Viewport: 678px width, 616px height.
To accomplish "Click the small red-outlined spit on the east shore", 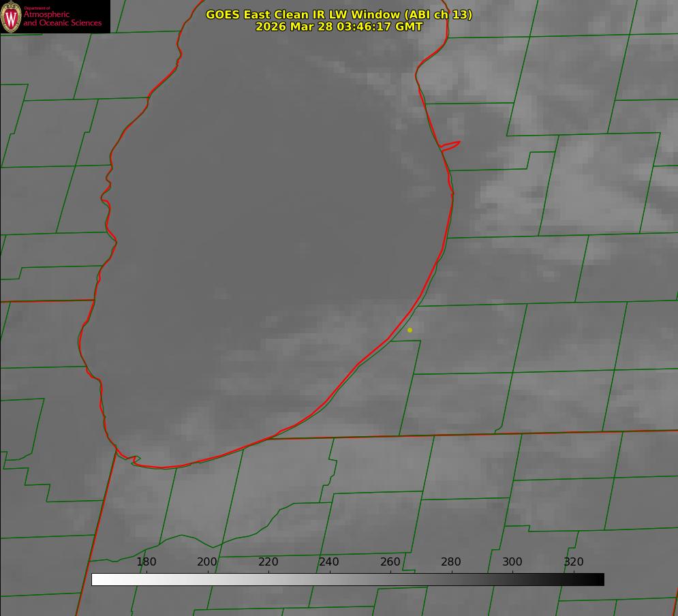I will (x=450, y=145).
